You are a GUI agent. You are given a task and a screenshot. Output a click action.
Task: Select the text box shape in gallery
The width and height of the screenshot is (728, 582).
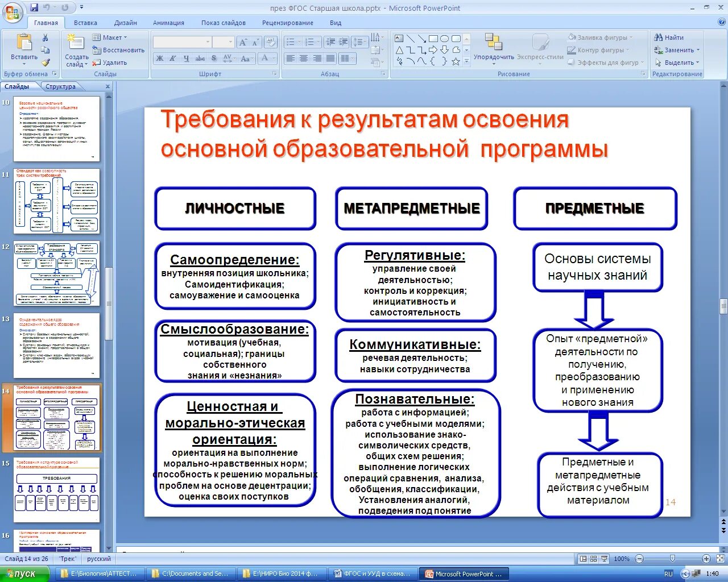[x=399, y=39]
